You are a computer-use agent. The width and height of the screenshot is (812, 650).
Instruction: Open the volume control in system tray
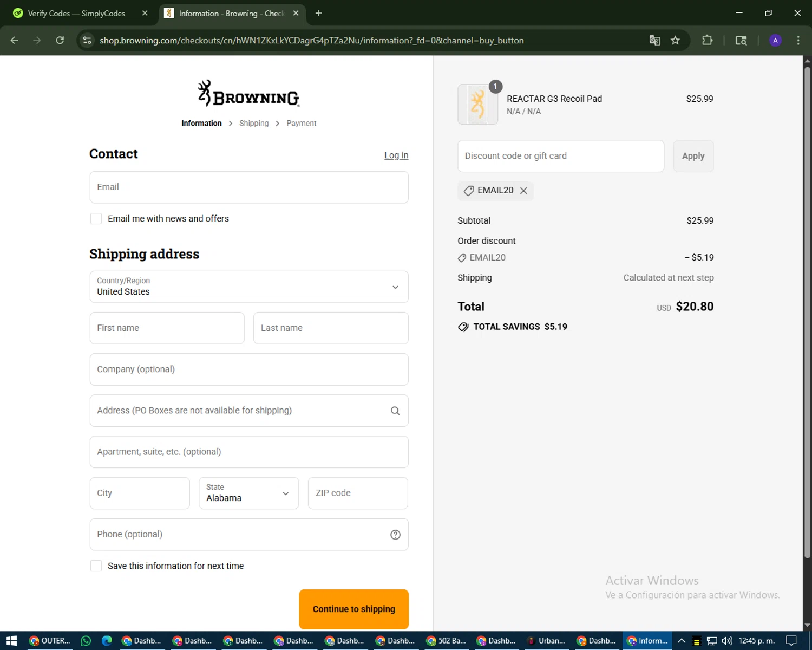coord(727,641)
